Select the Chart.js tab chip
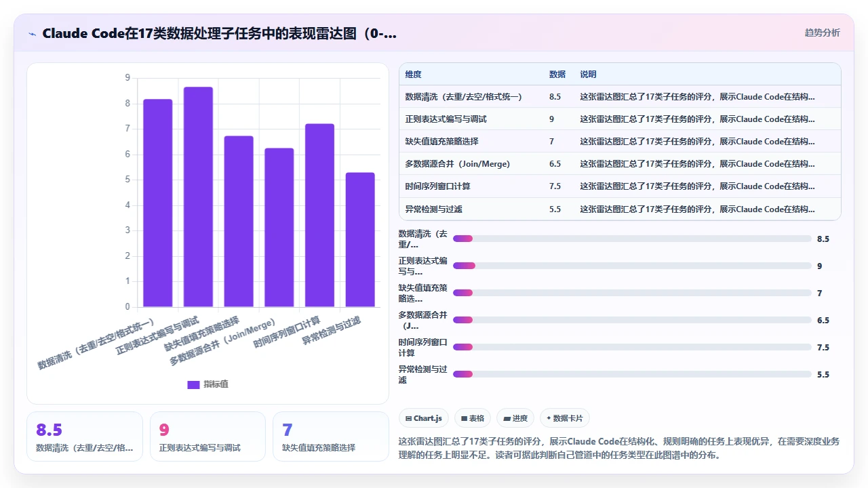 click(424, 418)
